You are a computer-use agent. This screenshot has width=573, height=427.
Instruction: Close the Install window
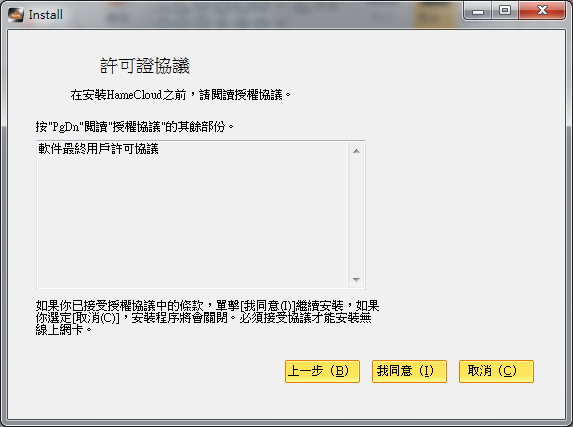542,11
